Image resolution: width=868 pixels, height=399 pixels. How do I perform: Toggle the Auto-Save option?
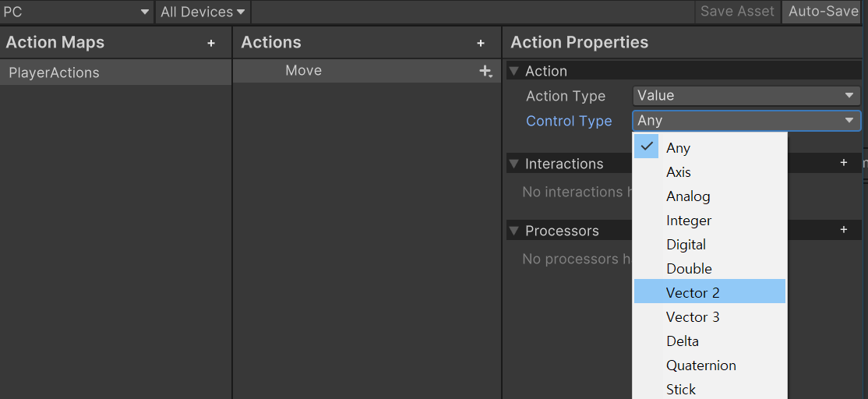tap(823, 12)
